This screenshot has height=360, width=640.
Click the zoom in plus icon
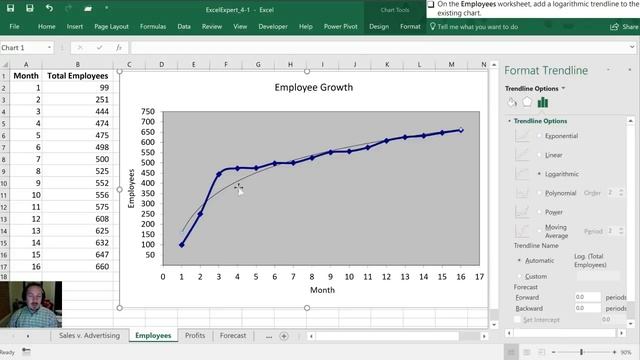[614, 352]
